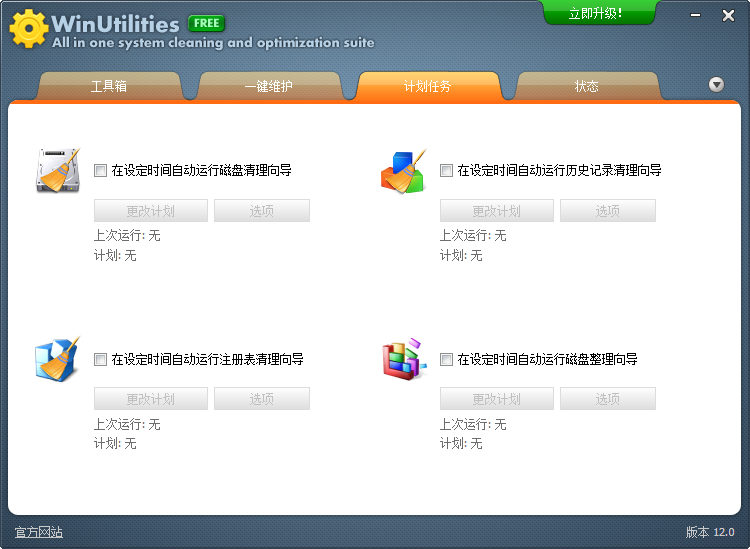The image size is (750, 549).
Task: Click 选项 button for disk defrag
Action: 608,399
